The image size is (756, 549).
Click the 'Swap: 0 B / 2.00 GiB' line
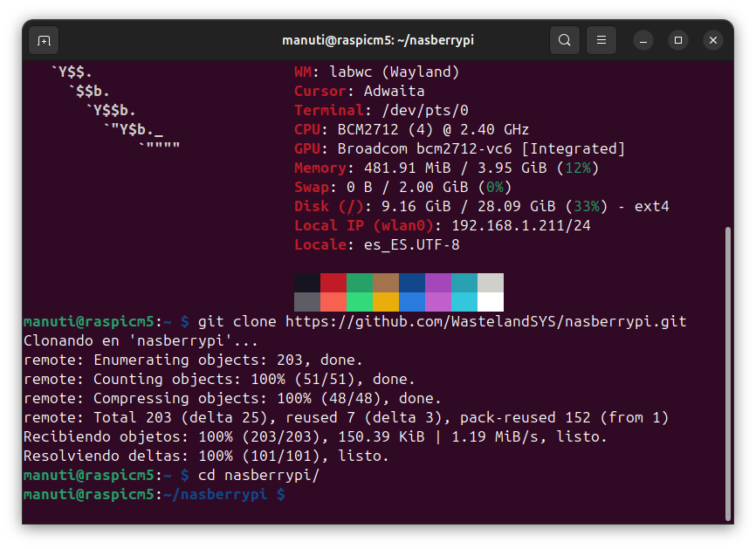(x=403, y=187)
